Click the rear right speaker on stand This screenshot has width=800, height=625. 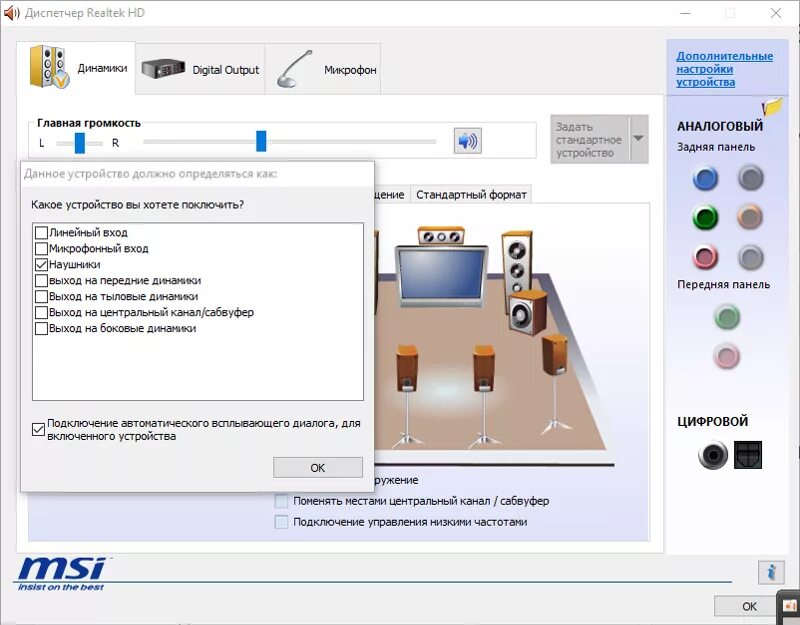click(x=484, y=368)
